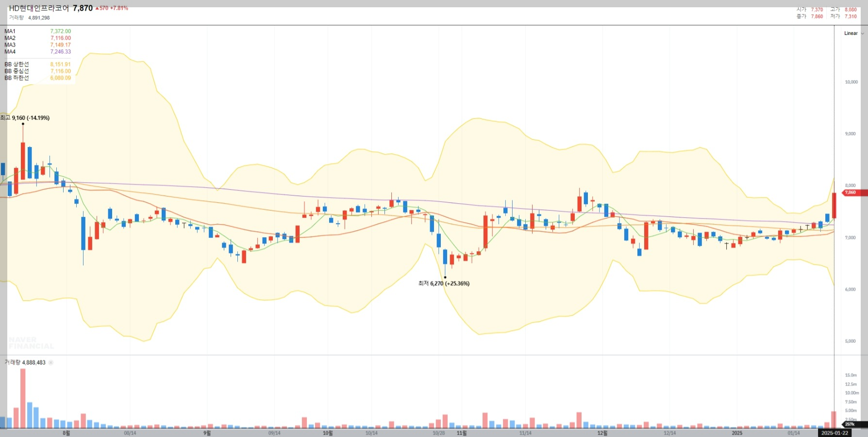Click the 01/14 time axis label
Image resolution: width=868 pixels, height=437 pixels.
(x=794, y=433)
